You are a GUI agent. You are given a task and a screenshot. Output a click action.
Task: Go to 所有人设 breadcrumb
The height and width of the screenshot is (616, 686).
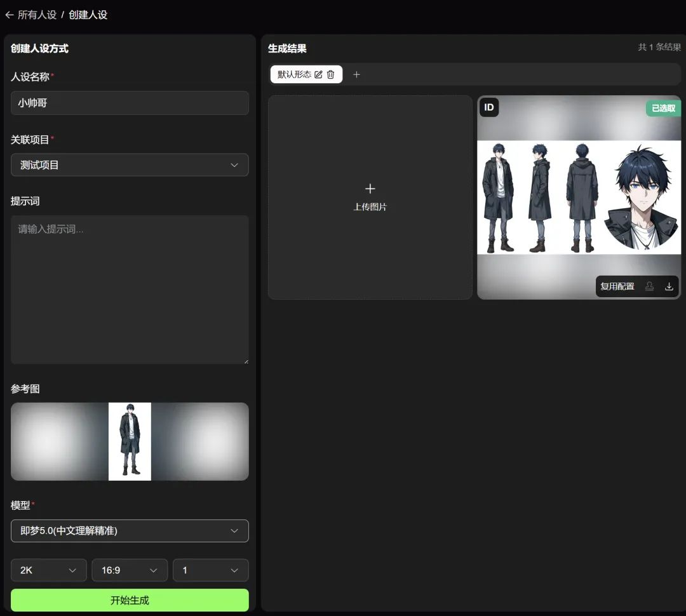click(37, 15)
